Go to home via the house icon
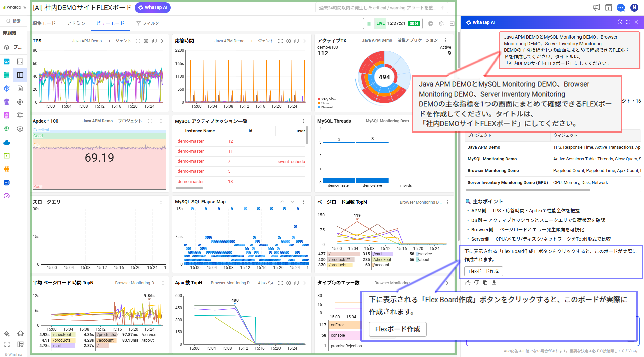Screen dimensions: 644x357 pos(20,333)
